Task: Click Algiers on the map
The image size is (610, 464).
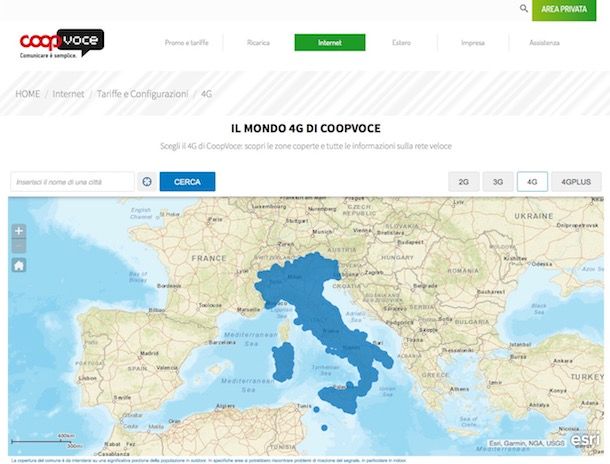Action: point(226,406)
